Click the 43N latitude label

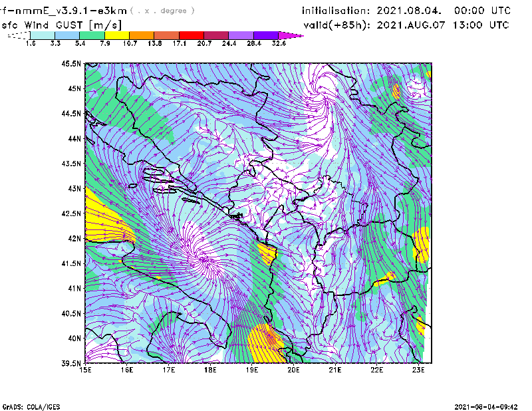(74, 188)
